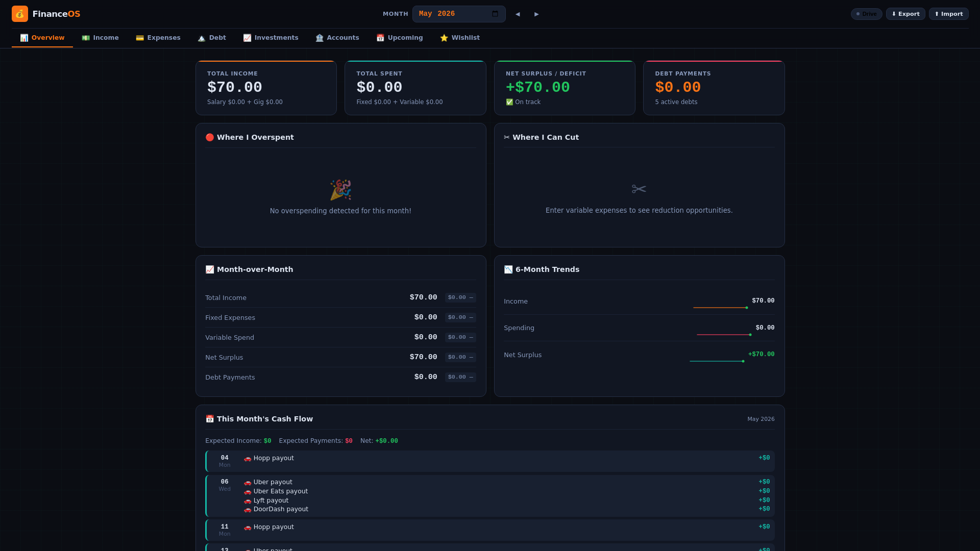Click car icon beside Uber Eats payout

(248, 491)
